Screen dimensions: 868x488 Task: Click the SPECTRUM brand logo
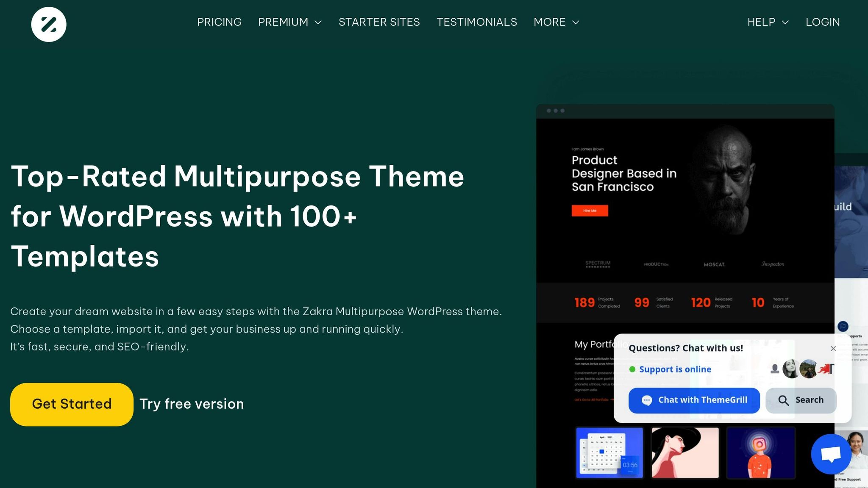[x=598, y=264]
